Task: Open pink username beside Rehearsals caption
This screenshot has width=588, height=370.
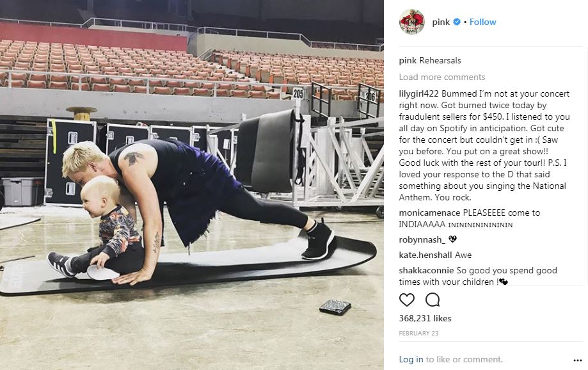Action: point(408,60)
